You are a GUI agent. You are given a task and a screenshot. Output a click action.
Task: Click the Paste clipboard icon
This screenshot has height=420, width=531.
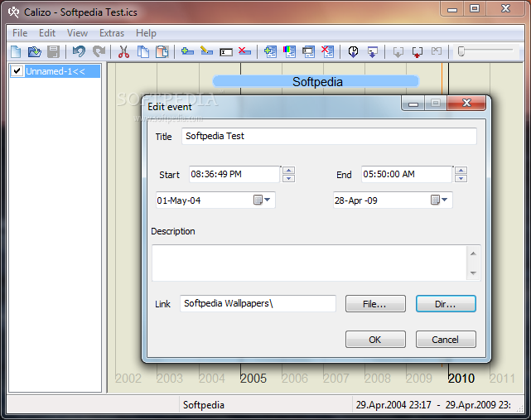162,52
